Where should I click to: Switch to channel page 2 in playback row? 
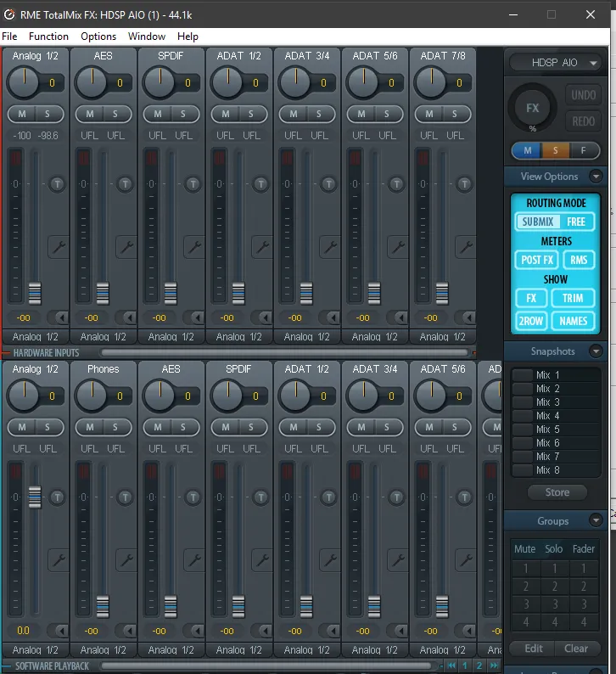tap(479, 666)
